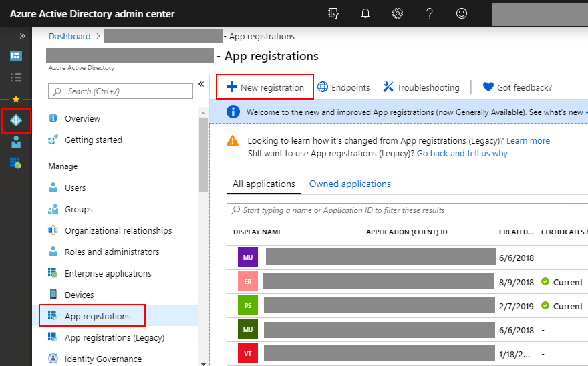Click the 8/9/2018 created date
The height and width of the screenshot is (366, 588).
[x=517, y=282]
